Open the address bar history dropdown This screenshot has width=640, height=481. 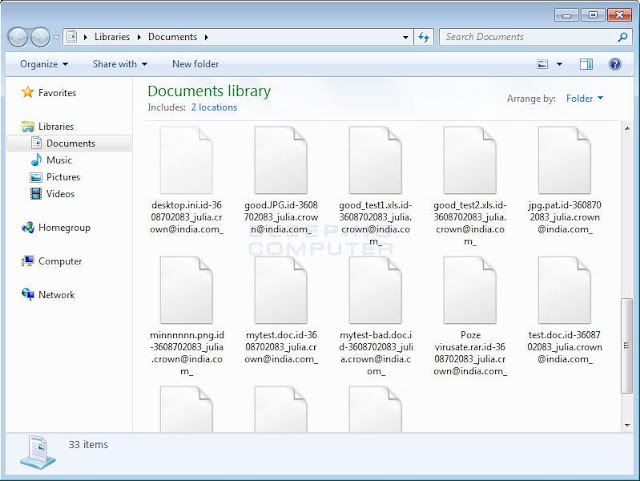point(405,37)
